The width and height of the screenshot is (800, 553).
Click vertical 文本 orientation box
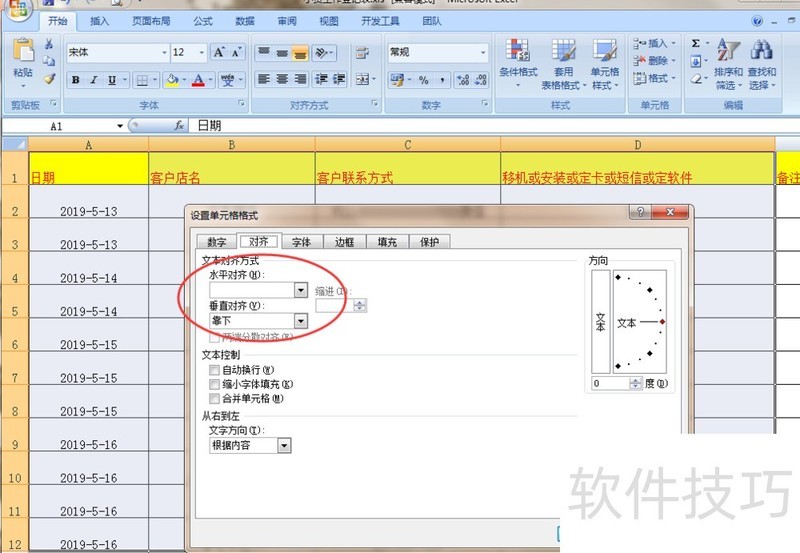[x=601, y=321]
